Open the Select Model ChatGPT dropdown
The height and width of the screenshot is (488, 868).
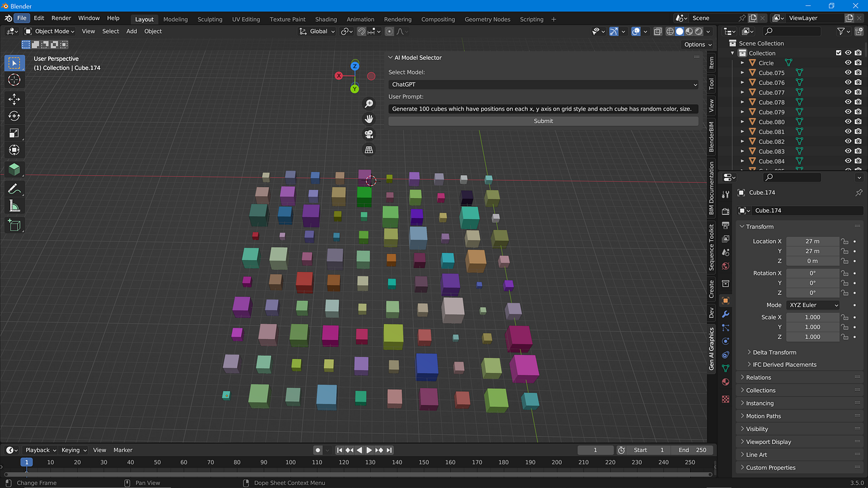[543, 84]
